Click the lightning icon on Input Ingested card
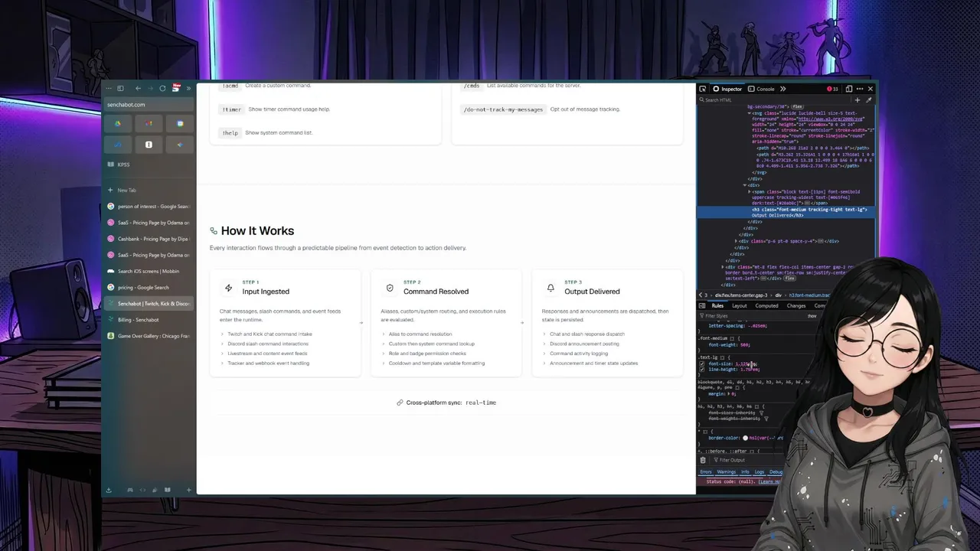The image size is (980, 551). pyautogui.click(x=228, y=288)
